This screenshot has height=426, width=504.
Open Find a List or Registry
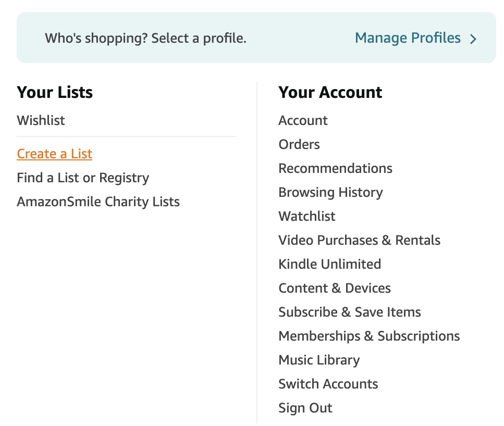[x=83, y=178]
